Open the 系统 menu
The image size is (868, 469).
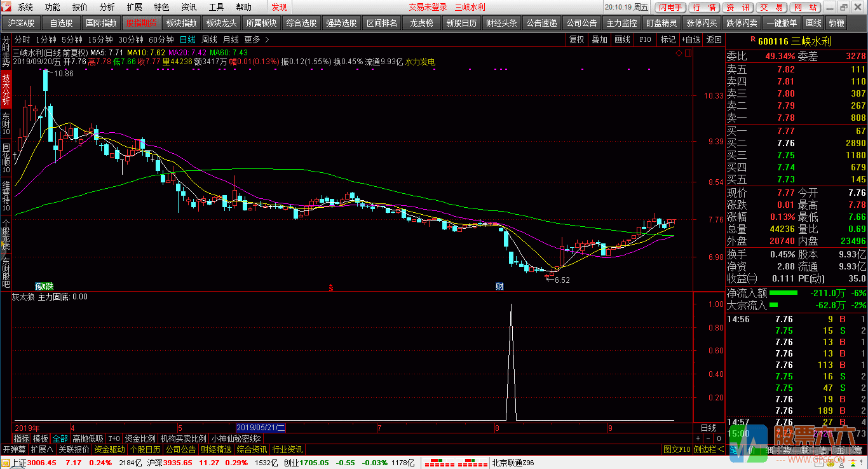(x=25, y=7)
